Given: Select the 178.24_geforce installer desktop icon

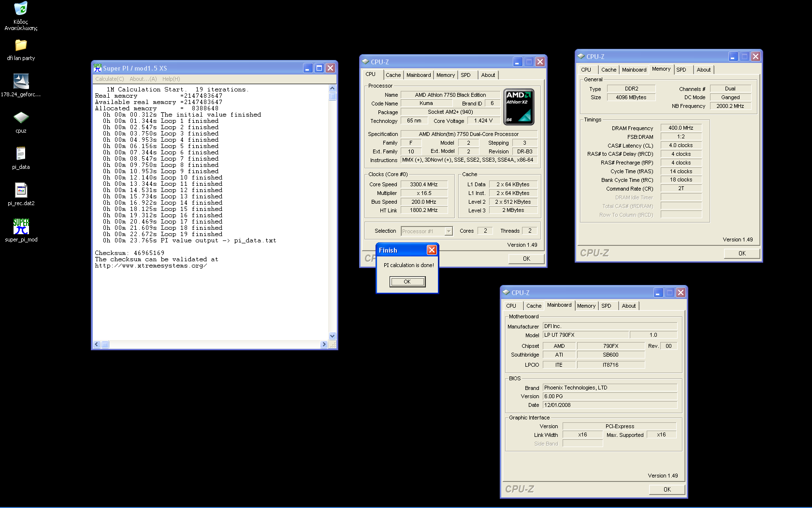Looking at the screenshot, I should click(x=21, y=81).
